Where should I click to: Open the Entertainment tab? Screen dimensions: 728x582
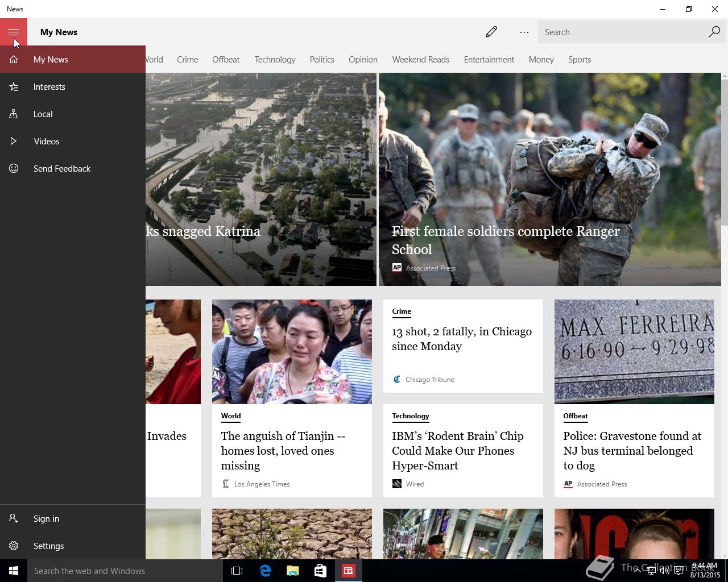tap(489, 59)
